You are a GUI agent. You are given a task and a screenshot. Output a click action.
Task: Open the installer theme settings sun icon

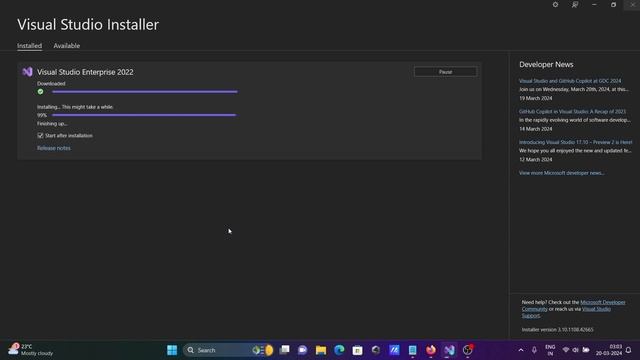click(555, 4)
